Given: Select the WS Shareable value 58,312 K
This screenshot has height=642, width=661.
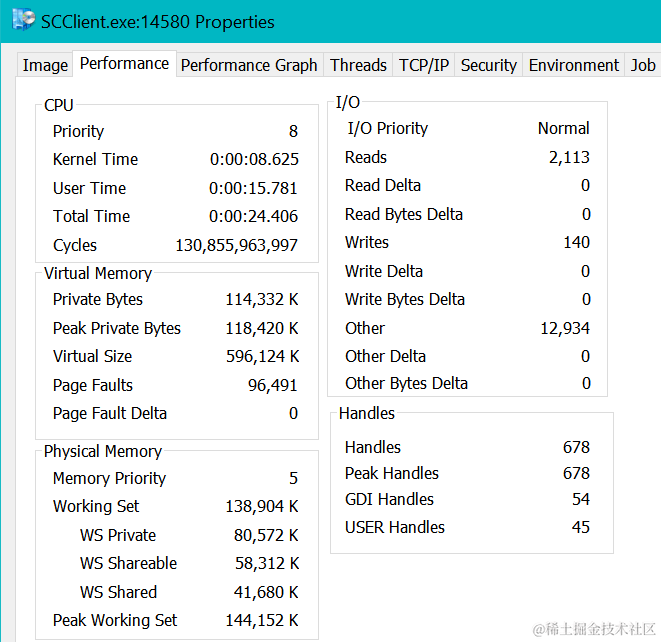Looking at the screenshot, I should [x=267, y=564].
